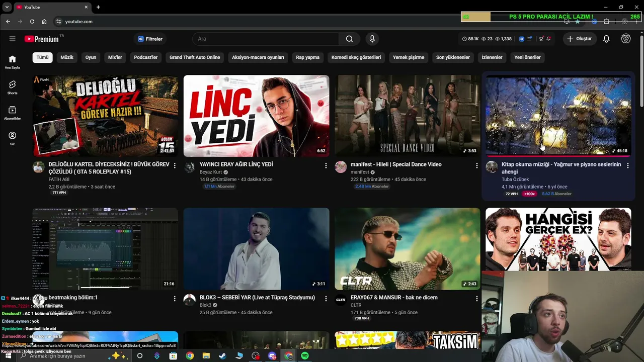This screenshot has width=644, height=362.
Task: Click the Oluştur create button
Action: (x=579, y=39)
